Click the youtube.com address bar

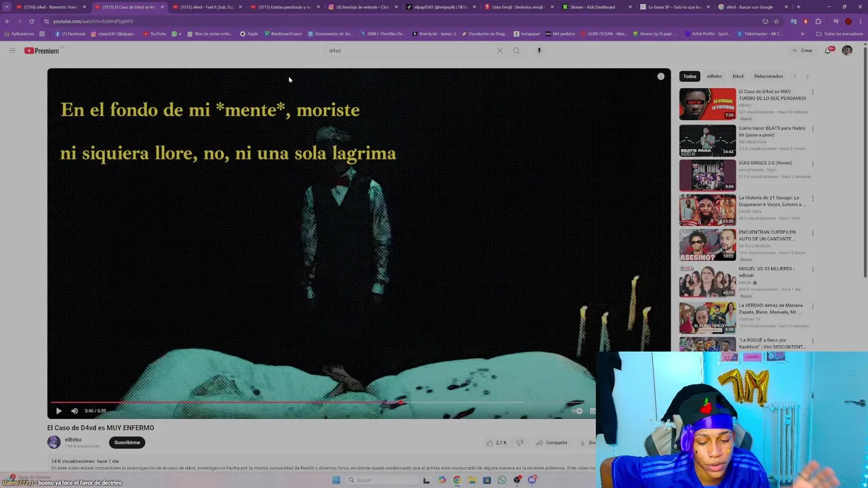[400, 21]
